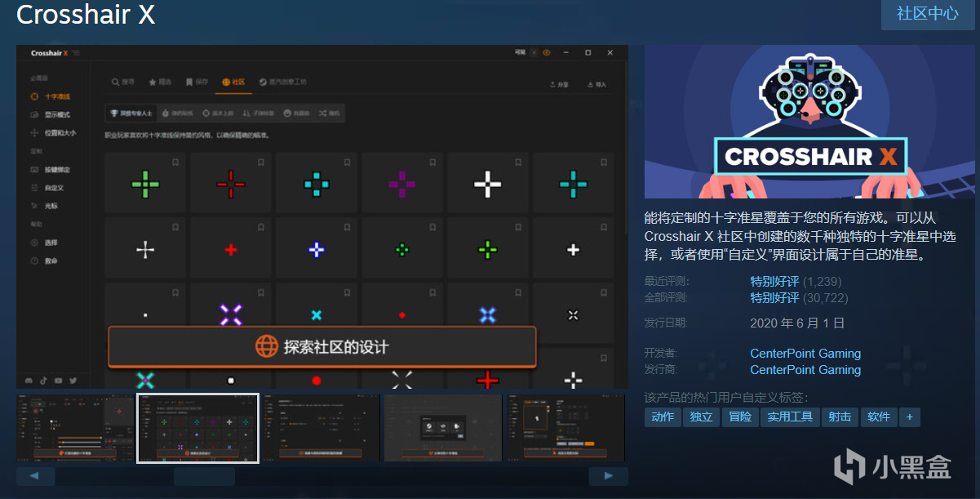Switch to the Steam workshop tab
980x499 pixels.
(282, 82)
